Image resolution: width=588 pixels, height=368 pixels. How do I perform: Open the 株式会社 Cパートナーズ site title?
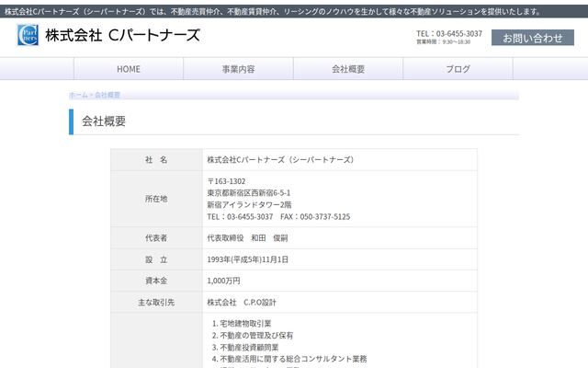[x=122, y=35]
